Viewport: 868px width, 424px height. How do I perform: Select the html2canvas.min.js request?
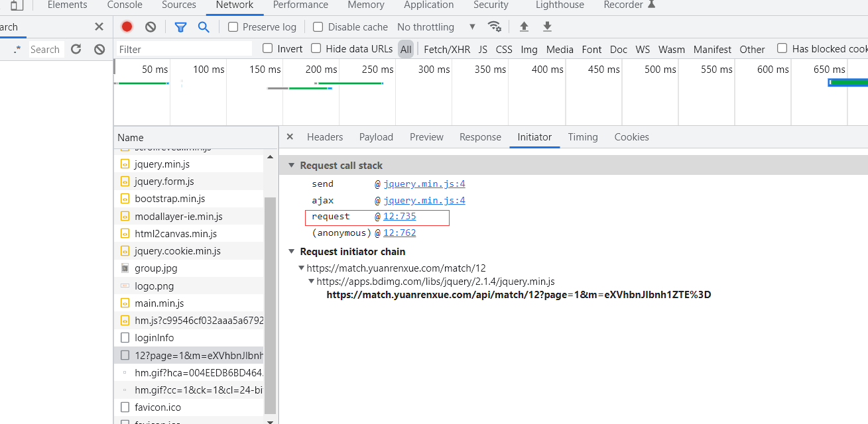click(189, 234)
